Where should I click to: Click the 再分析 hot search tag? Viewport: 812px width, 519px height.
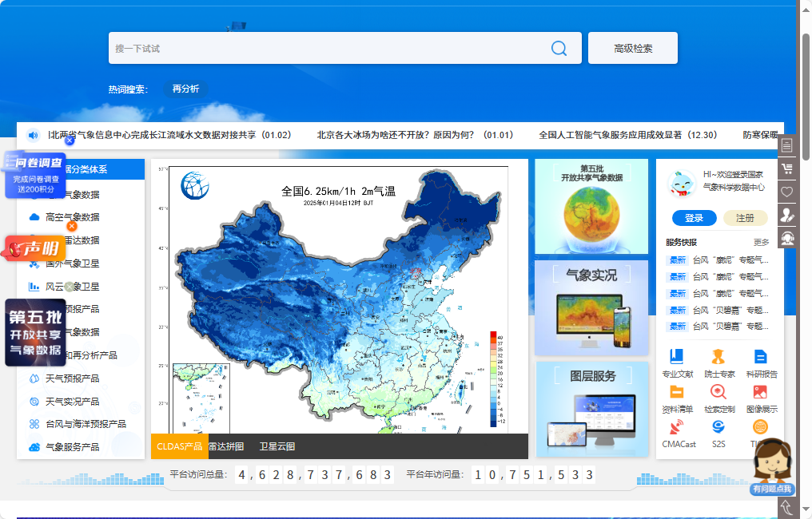click(185, 89)
